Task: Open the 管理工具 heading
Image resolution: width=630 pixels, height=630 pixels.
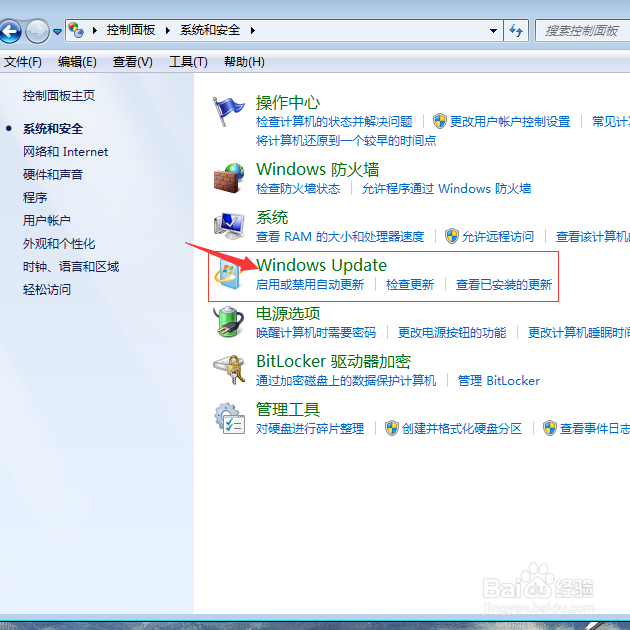Action: 288,409
